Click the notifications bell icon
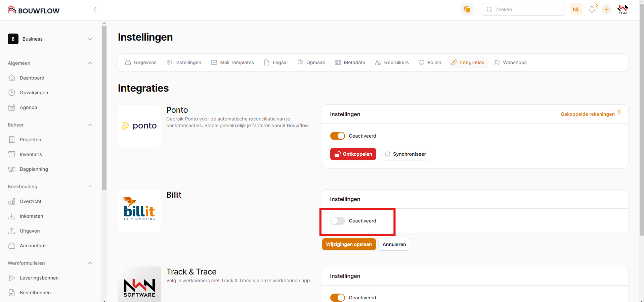The height and width of the screenshot is (302, 644). tap(592, 10)
